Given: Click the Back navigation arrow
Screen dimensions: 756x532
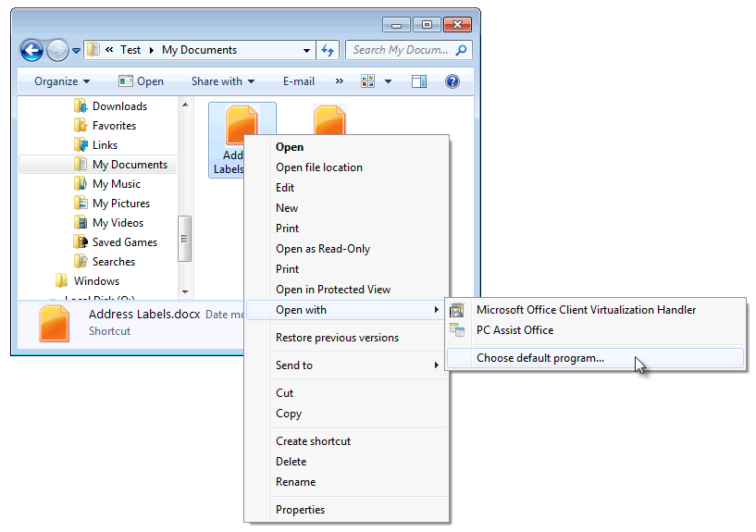Looking at the screenshot, I should 31,50.
